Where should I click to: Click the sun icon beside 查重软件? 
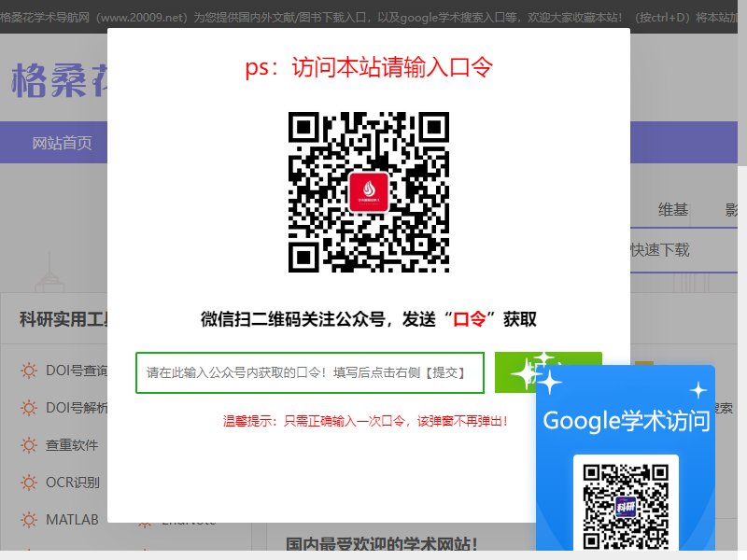[x=29, y=445]
